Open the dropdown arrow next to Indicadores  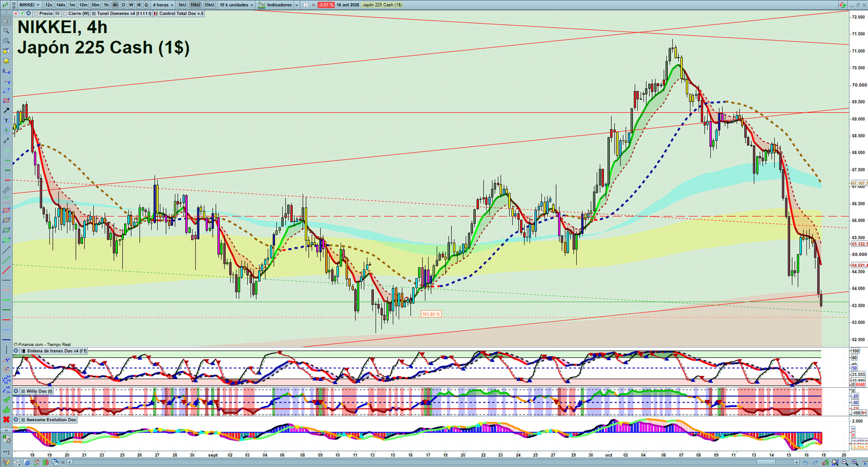pyautogui.click(x=297, y=5)
